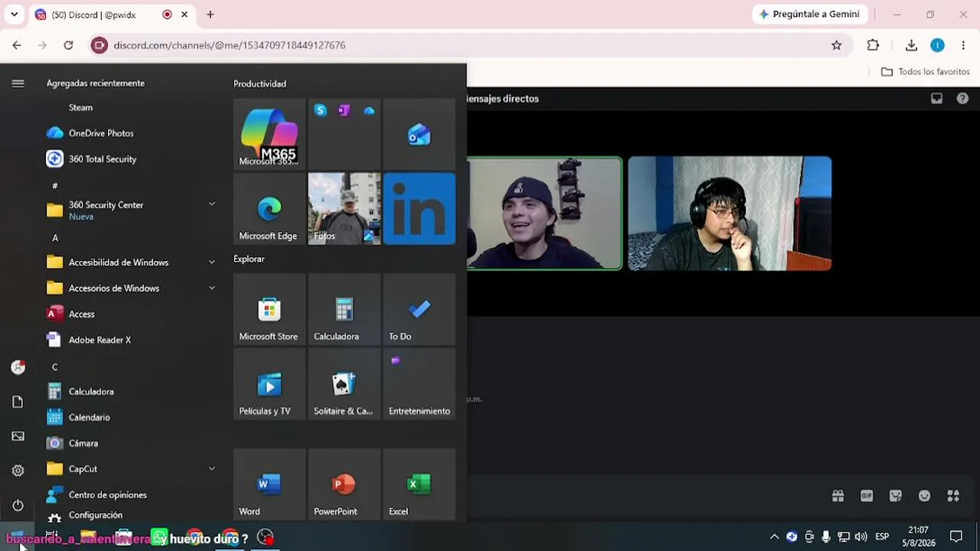This screenshot has width=980, height=551.
Task: Select the Discord browser tab
Action: 112,15
